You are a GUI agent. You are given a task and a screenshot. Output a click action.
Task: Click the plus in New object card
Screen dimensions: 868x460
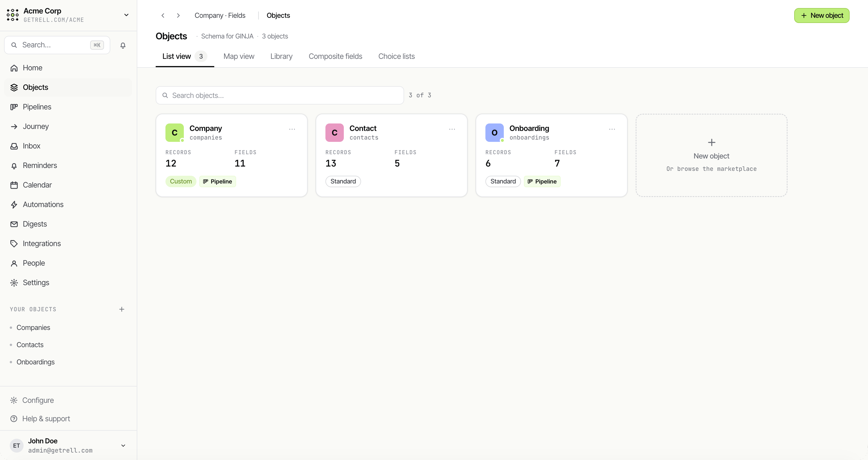tap(711, 142)
